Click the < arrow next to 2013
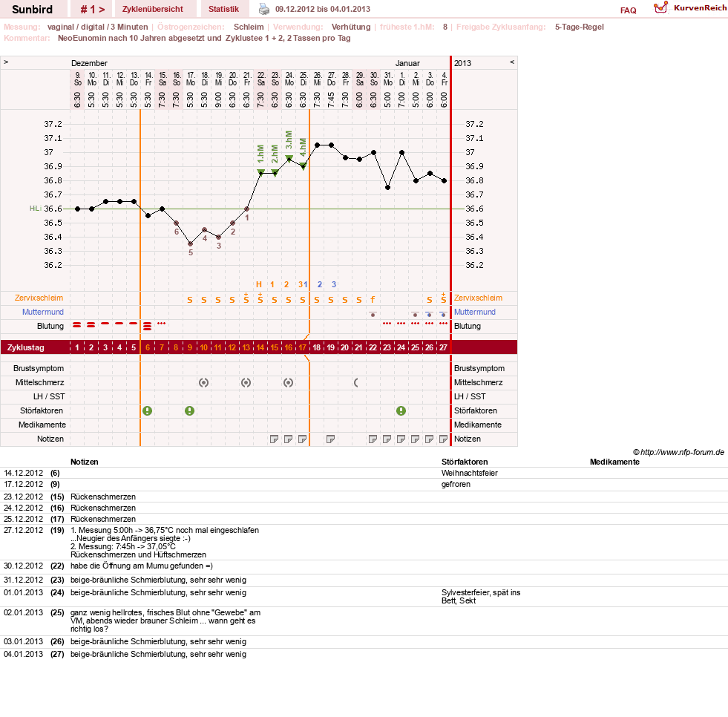The image size is (728, 717). [512, 62]
